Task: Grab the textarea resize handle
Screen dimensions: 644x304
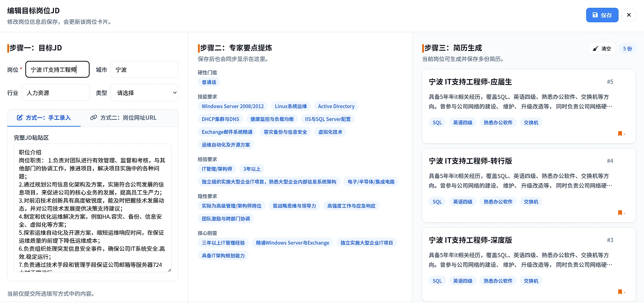Action: pyautogui.click(x=169, y=270)
